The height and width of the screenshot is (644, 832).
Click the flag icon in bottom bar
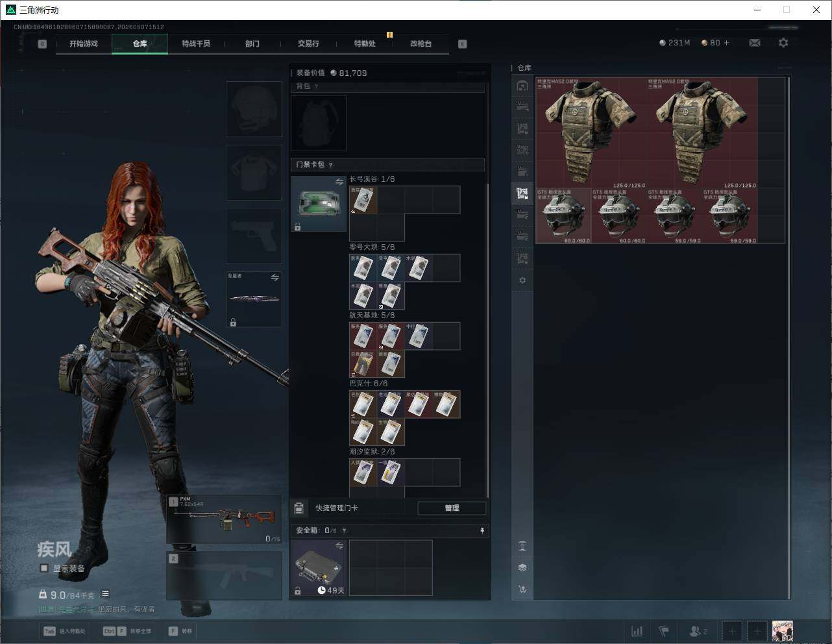click(664, 631)
